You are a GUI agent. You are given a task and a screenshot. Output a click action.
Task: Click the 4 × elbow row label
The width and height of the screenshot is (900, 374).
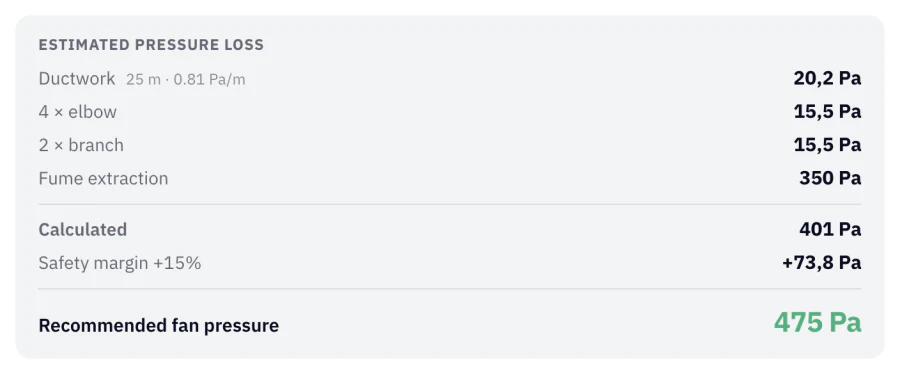77,112
